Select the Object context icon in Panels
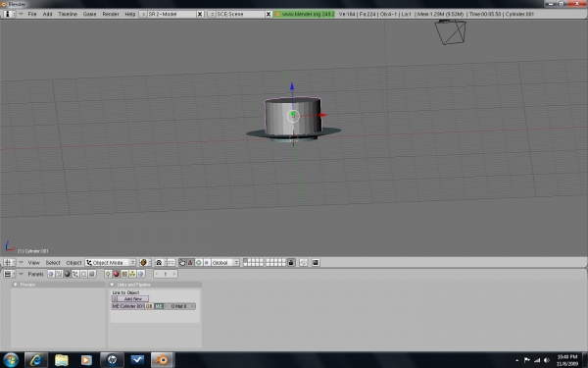 point(75,274)
